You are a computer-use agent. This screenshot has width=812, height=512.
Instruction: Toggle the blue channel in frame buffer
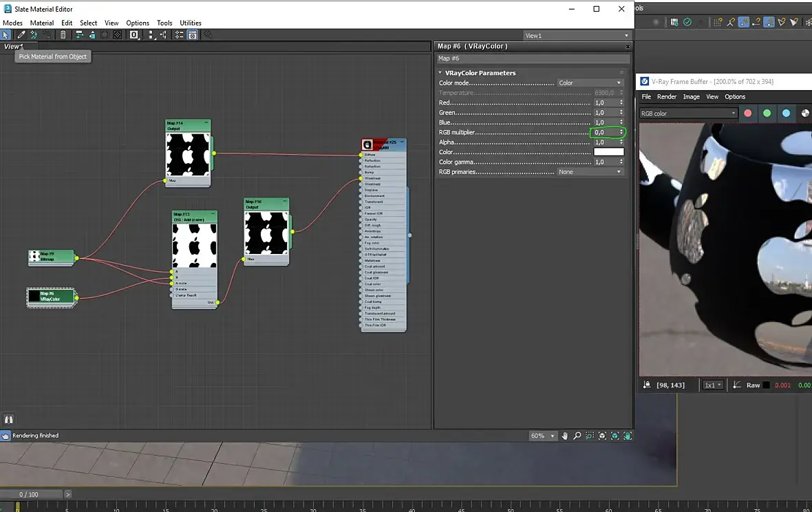click(x=786, y=114)
